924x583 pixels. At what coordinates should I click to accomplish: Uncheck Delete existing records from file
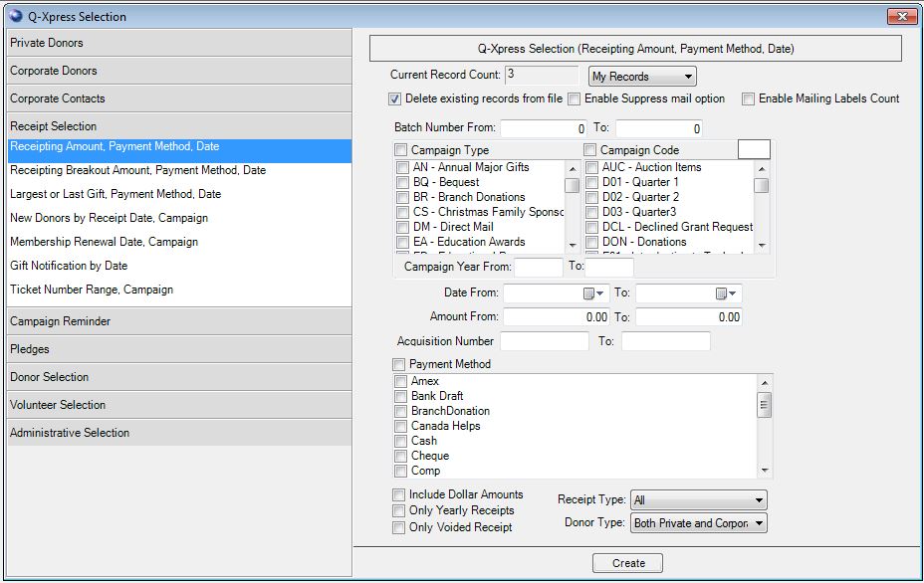(x=395, y=98)
